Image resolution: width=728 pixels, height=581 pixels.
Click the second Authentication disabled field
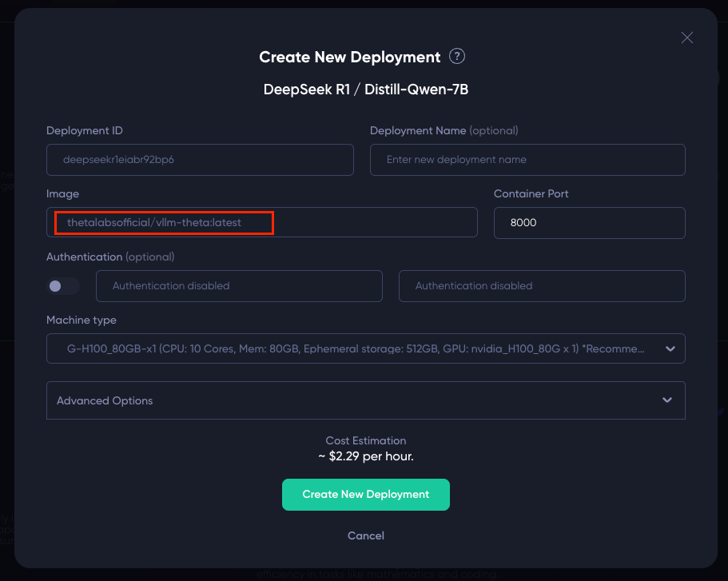coord(542,286)
